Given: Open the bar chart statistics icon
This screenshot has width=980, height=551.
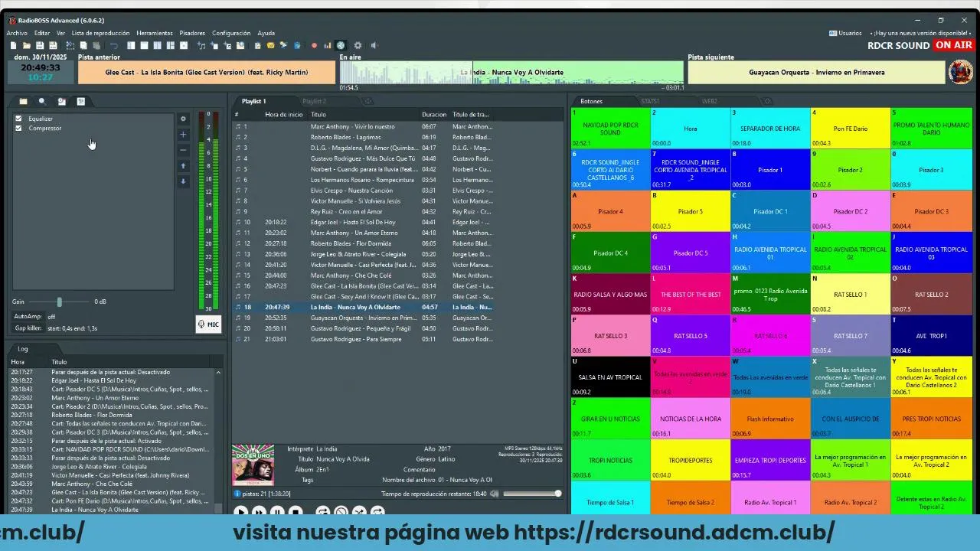Looking at the screenshot, I should pos(328,45).
